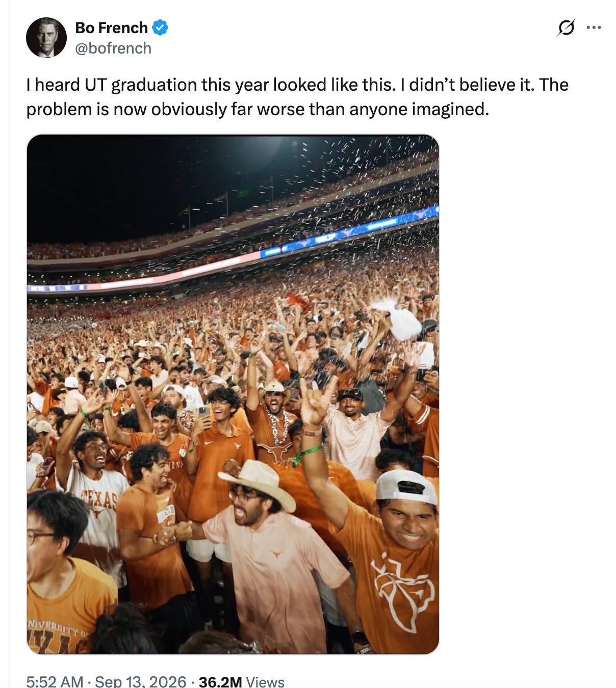Click the Sep 13, 2026 date
616x688 pixels.
click(x=141, y=681)
